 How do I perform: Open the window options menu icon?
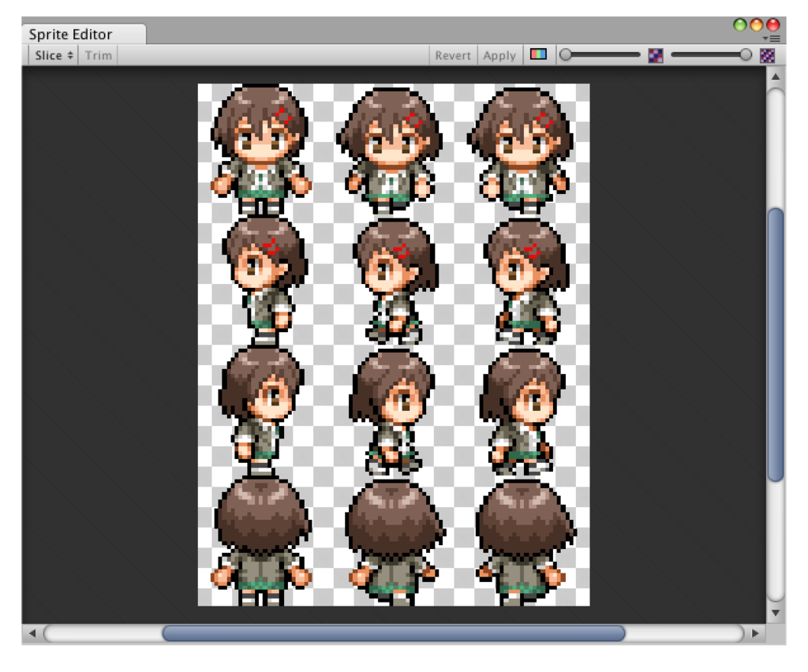click(x=772, y=39)
